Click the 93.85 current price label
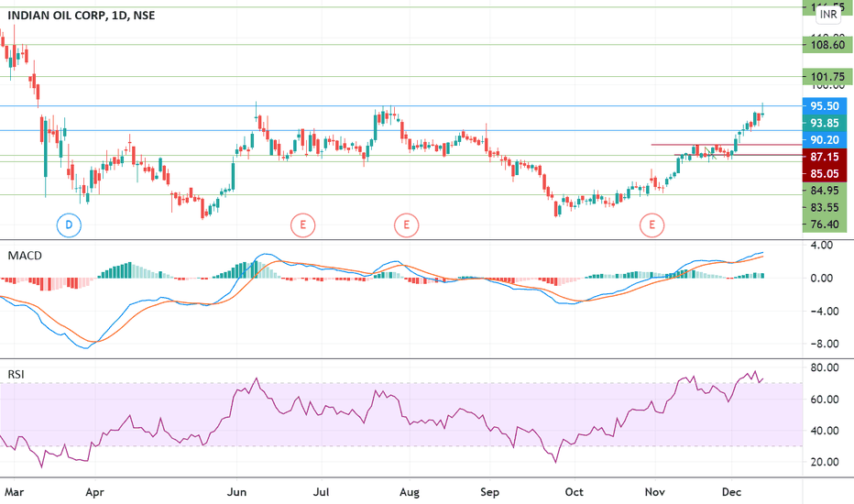 tap(825, 123)
